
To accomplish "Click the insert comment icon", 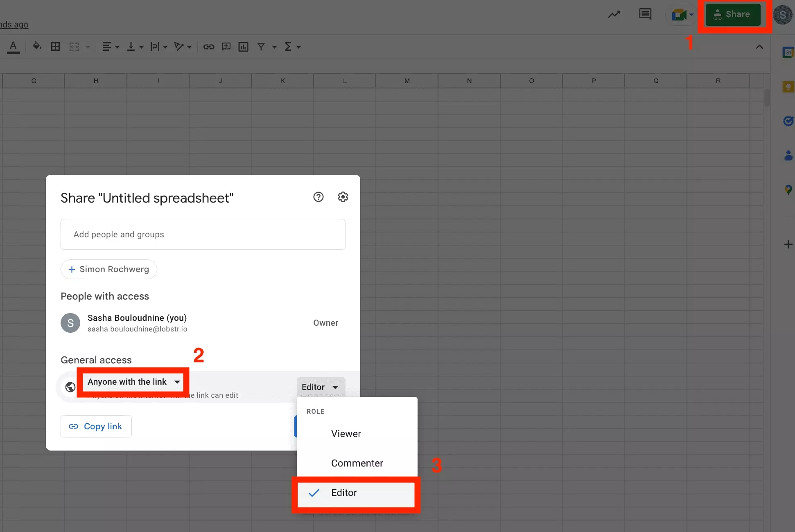I will click(x=226, y=47).
